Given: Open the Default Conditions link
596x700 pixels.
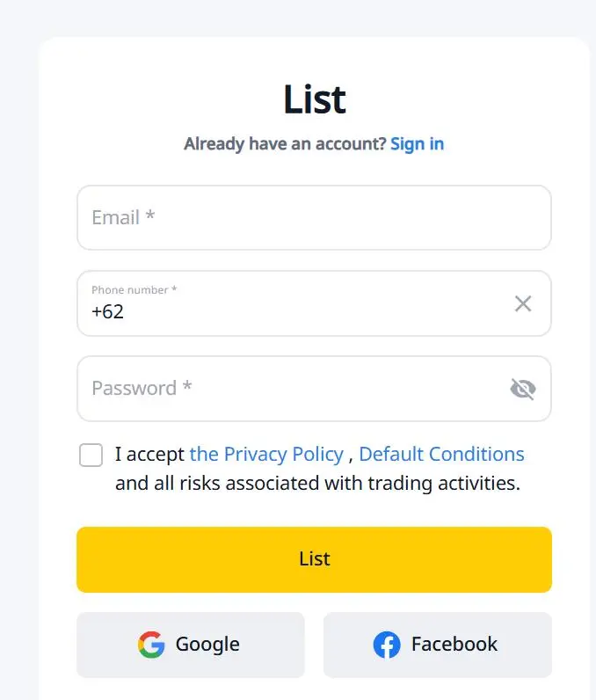Looking at the screenshot, I should 441,454.
